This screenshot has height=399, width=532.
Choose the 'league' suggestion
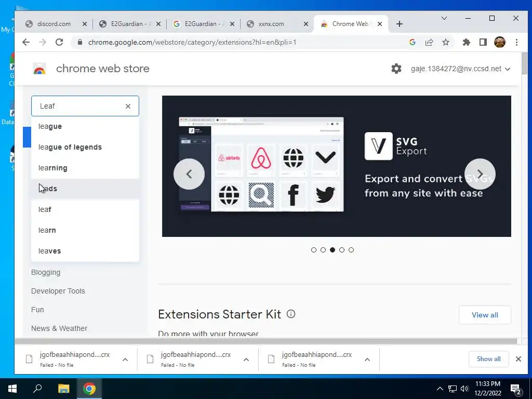pyautogui.click(x=85, y=127)
